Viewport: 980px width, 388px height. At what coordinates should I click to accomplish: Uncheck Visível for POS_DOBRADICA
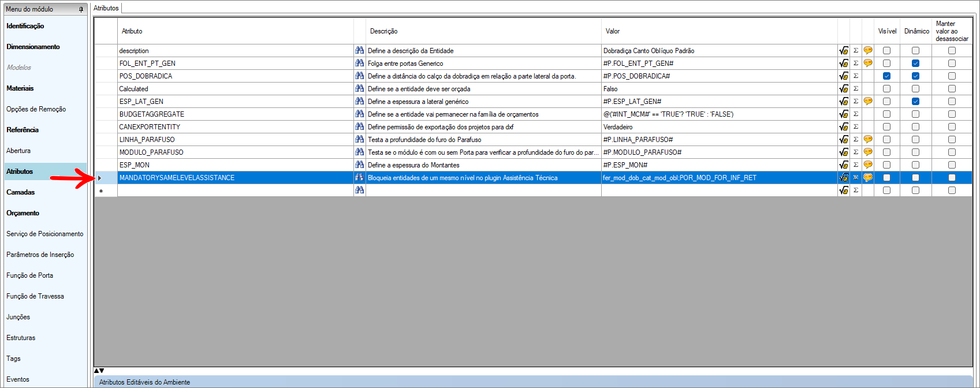pyautogui.click(x=886, y=76)
